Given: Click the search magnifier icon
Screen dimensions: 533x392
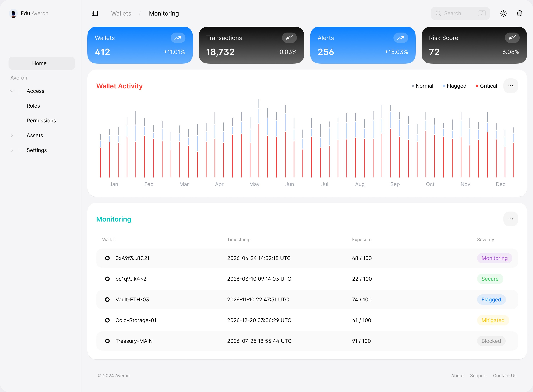Looking at the screenshot, I should 438,13.
